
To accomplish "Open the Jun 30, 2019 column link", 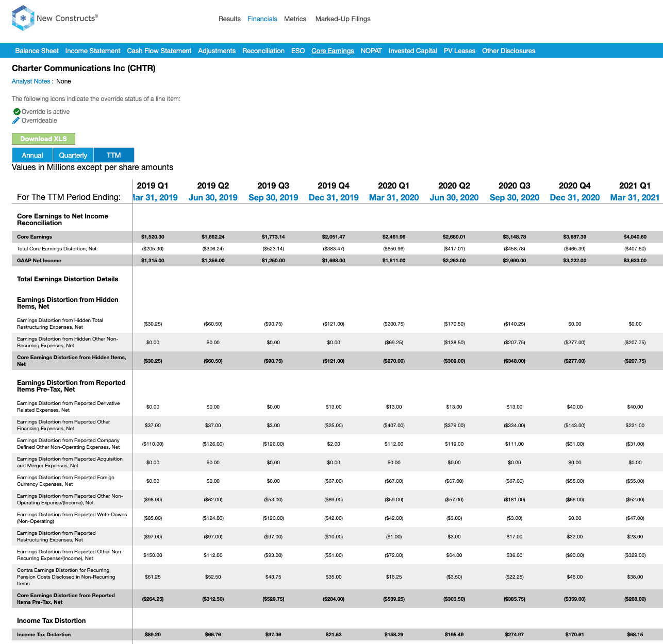I will [213, 197].
